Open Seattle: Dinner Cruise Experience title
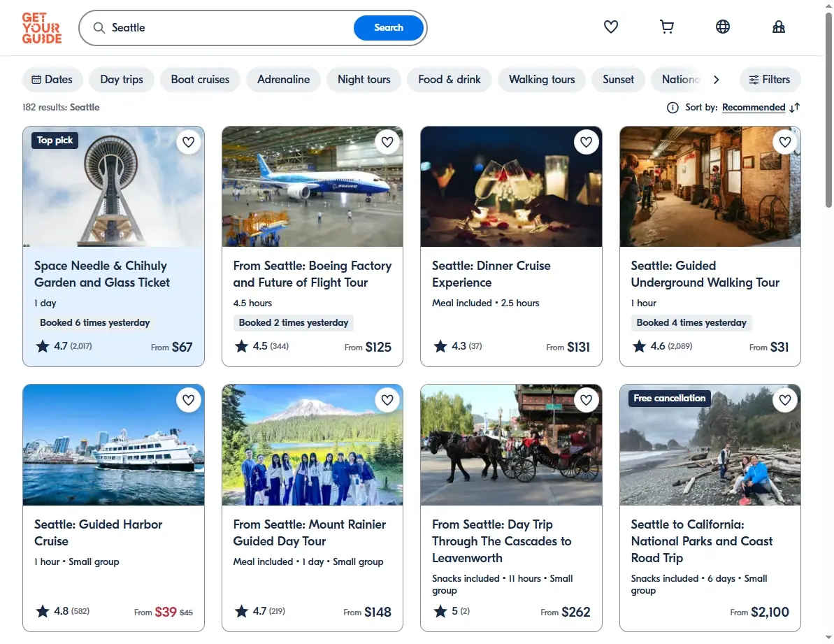834x644 pixels. 491,274
